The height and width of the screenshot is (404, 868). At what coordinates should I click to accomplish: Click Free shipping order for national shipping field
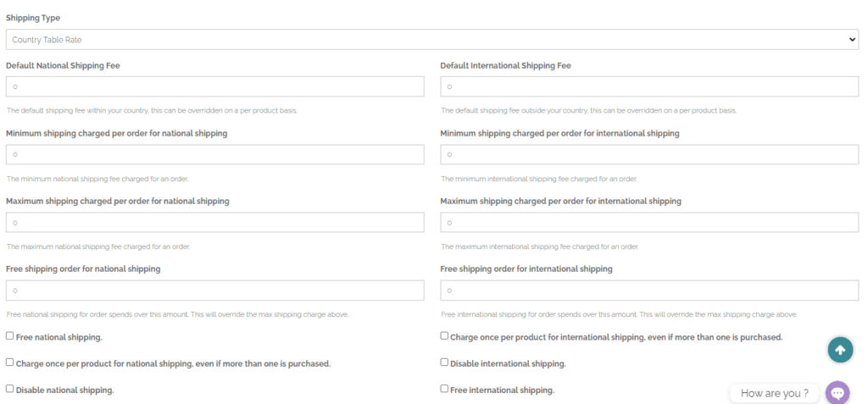pyautogui.click(x=215, y=291)
